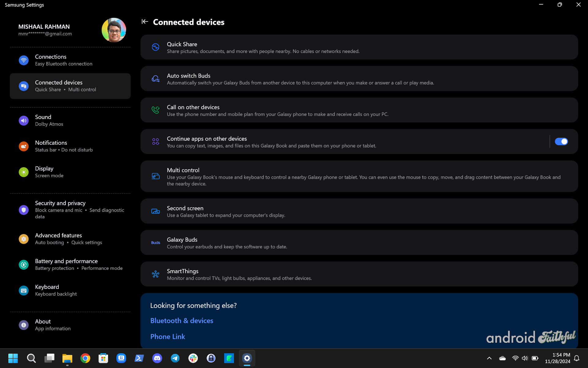Click the Continue apps on other devices icon
Image resolution: width=588 pixels, height=368 pixels.
tap(156, 141)
